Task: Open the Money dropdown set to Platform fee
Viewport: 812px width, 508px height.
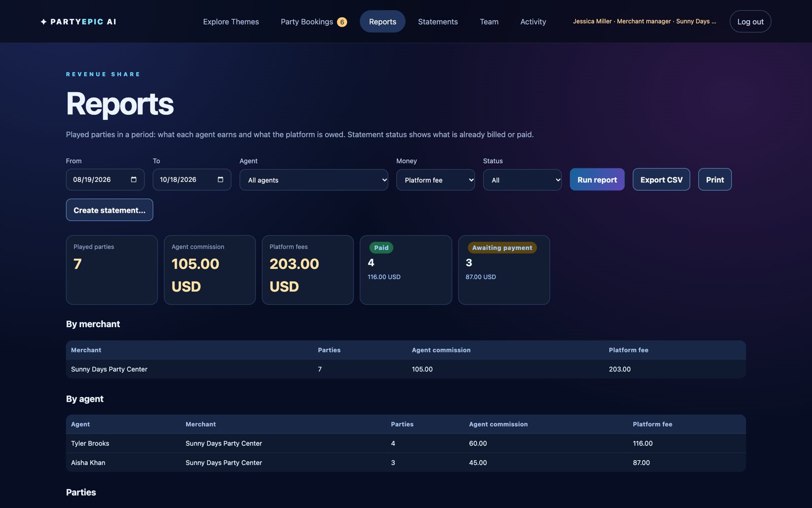Action: (435, 180)
